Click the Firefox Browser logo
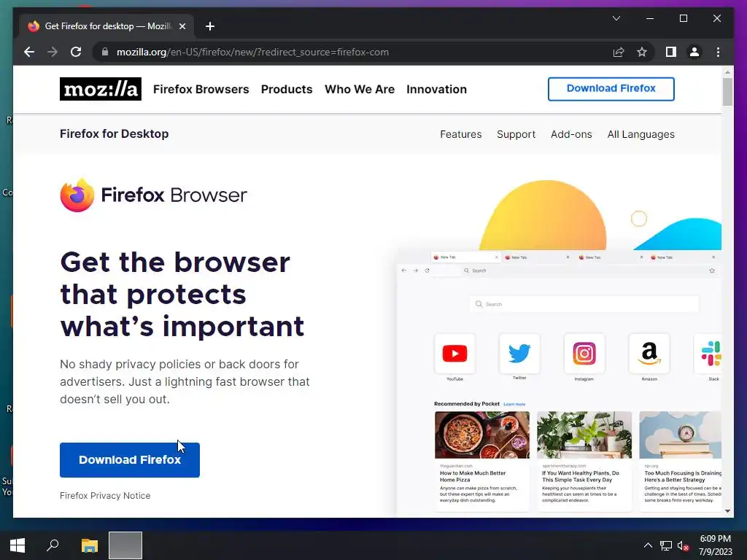Viewport: 747px width, 560px height. pyautogui.click(x=153, y=195)
